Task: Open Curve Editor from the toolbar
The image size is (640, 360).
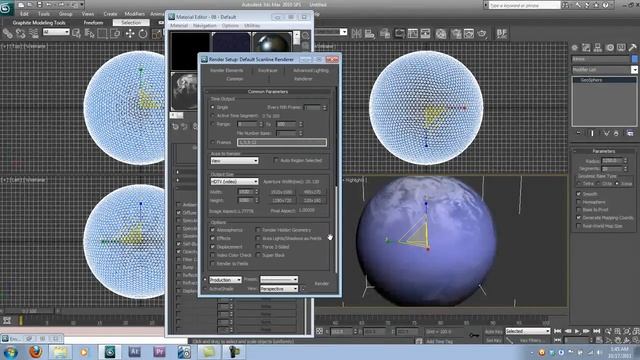Action: point(413,33)
